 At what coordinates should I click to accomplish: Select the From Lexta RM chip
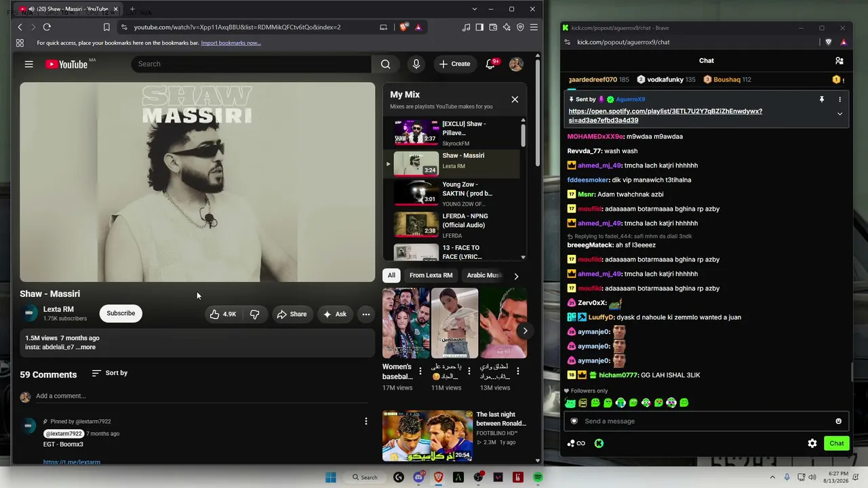431,276
